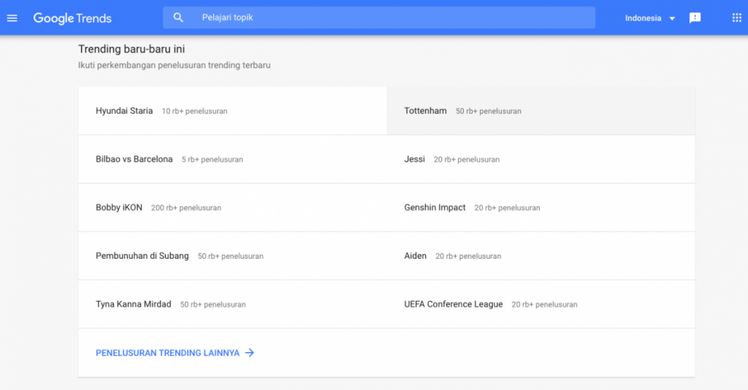Click the Google Trends logo
The image size is (748, 390).
72,18
